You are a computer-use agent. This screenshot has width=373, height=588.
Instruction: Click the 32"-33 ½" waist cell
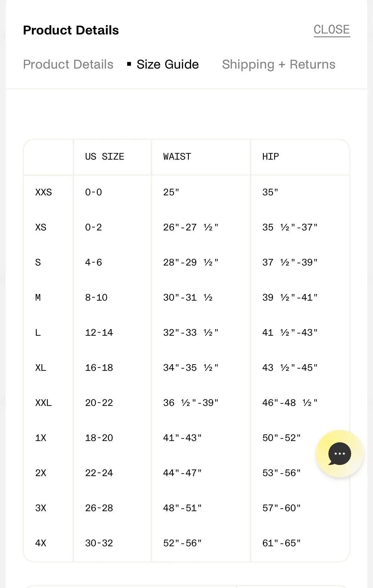click(x=191, y=333)
